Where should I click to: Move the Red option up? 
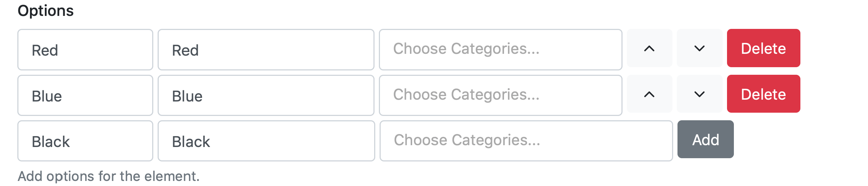[x=649, y=48]
